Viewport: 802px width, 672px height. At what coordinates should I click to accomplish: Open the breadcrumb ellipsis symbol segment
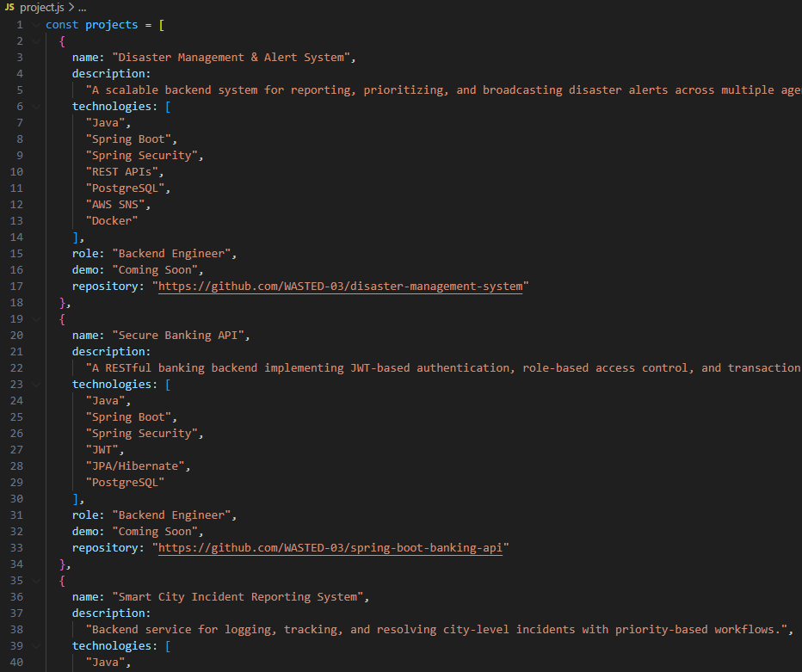[x=83, y=7]
